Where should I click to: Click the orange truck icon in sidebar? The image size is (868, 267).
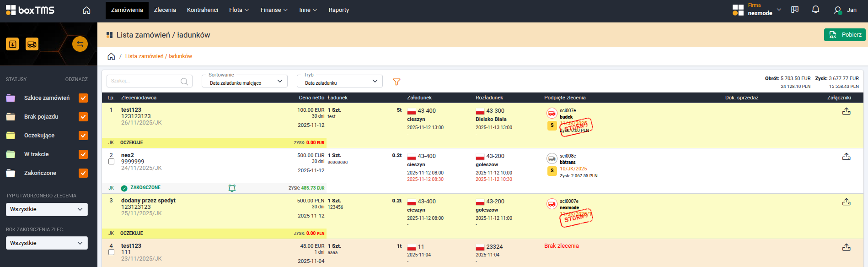point(32,44)
